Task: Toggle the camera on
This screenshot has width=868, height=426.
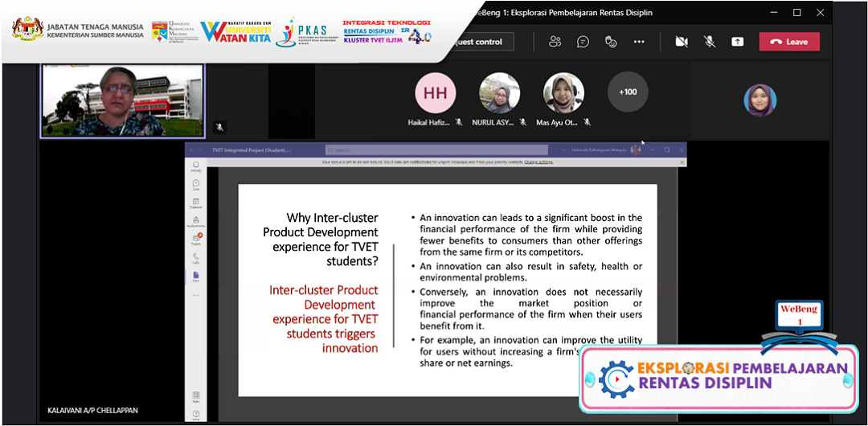Action: [682, 42]
